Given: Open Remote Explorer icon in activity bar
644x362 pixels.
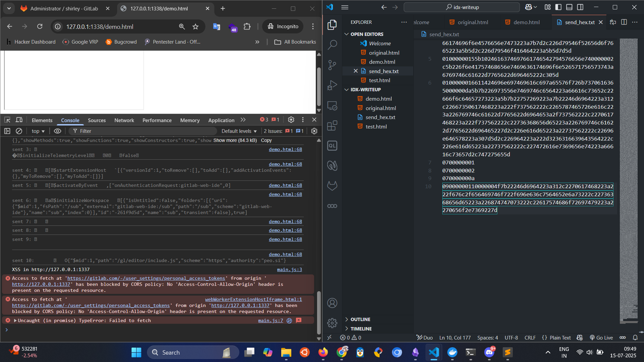Looking at the screenshot, I should click(x=332, y=106).
